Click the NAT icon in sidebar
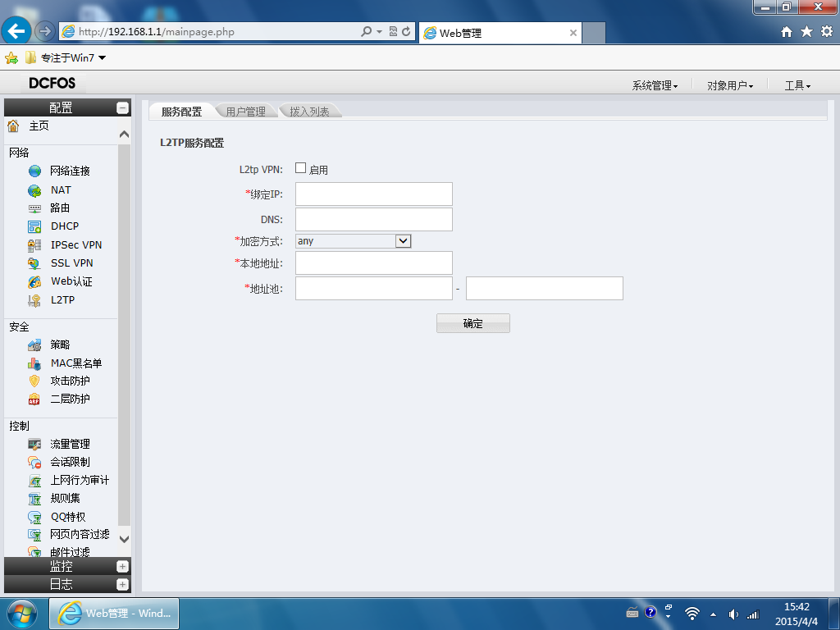The height and width of the screenshot is (630, 840). click(34, 190)
